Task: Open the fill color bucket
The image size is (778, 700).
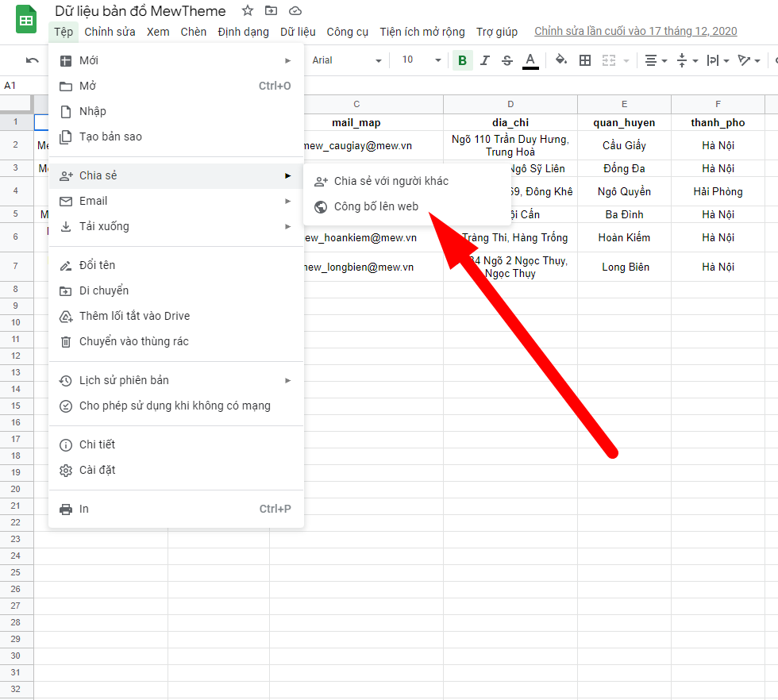Action: pyautogui.click(x=561, y=60)
